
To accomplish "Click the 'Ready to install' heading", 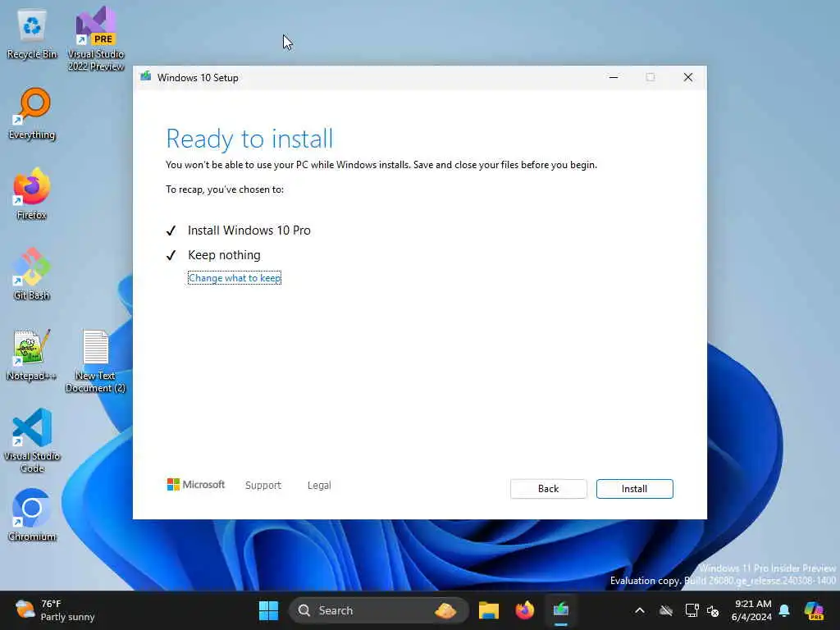I will [249, 139].
